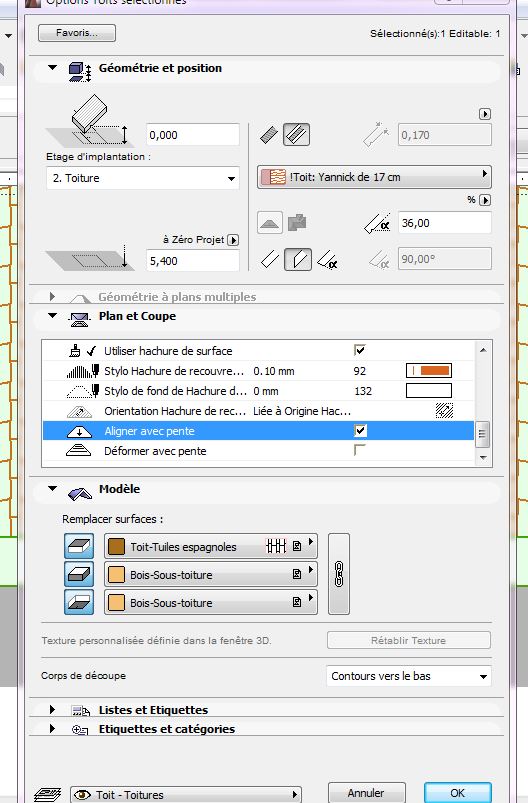The width and height of the screenshot is (528, 803).
Task: Open the Toit-Tuiles espagnoles surface dropdown
Action: click(x=210, y=546)
